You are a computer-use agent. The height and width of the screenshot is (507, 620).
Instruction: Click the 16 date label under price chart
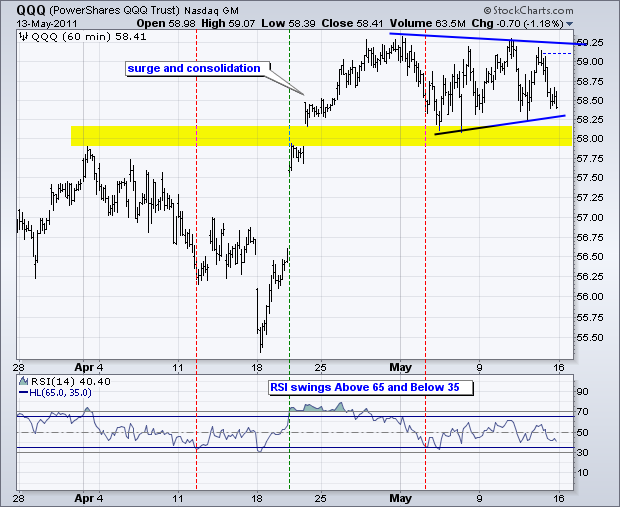coord(559,368)
